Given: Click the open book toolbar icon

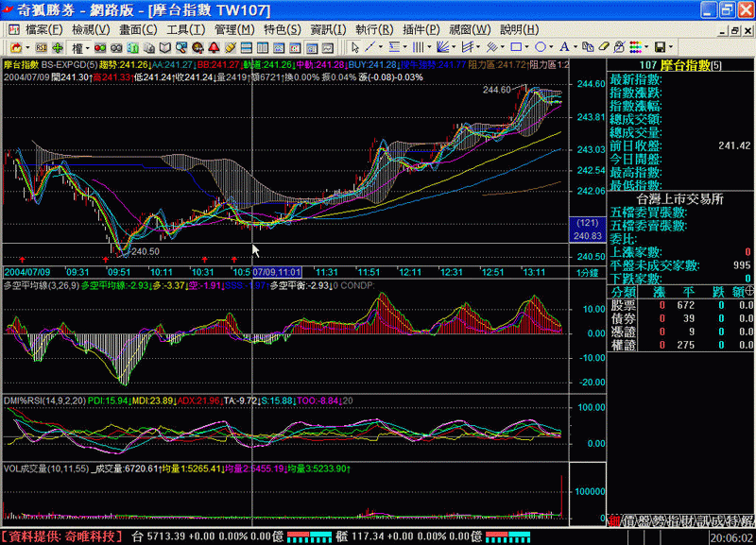Looking at the screenshot, I should click(x=164, y=46).
